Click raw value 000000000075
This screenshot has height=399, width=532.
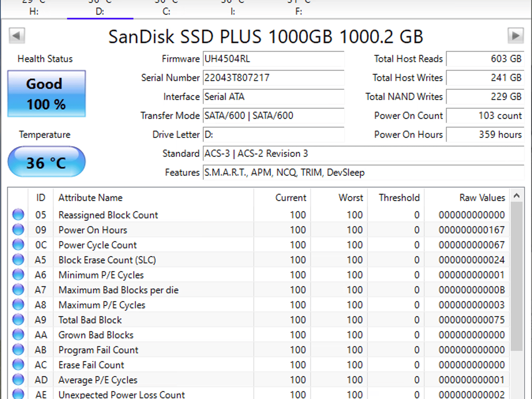pos(472,320)
